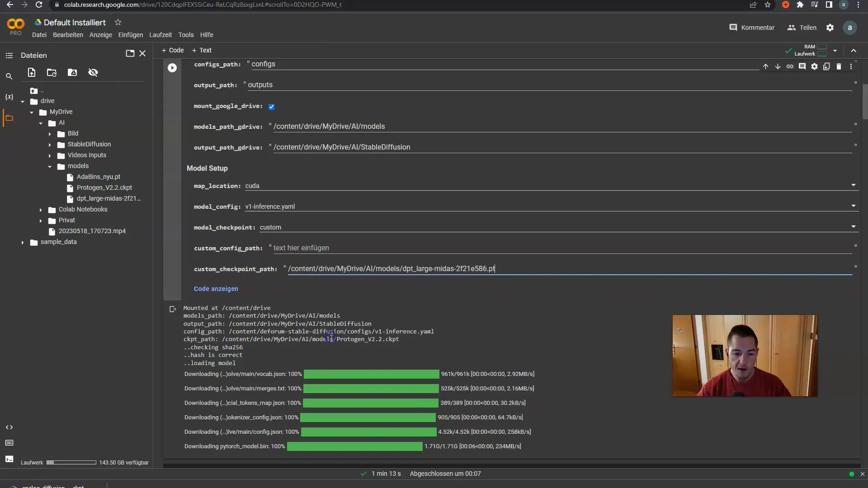Screen dimensions: 868x488
Task: Expand the Videos Inputs folder
Action: coord(50,155)
